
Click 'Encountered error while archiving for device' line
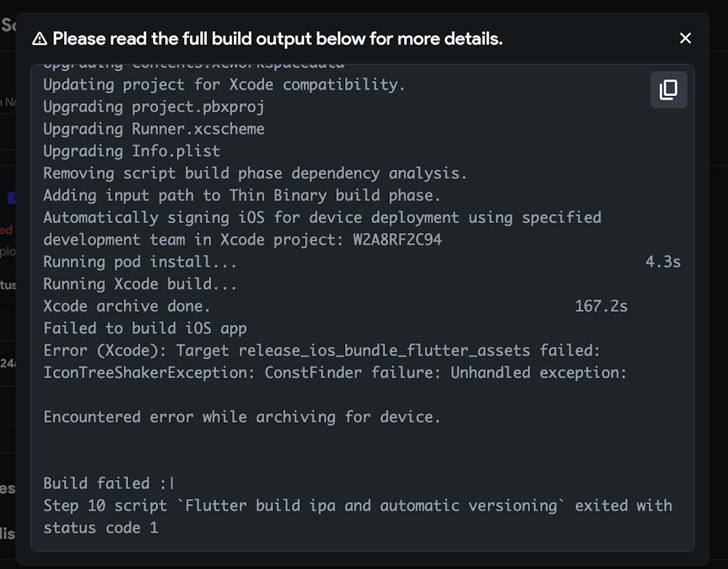pyautogui.click(x=242, y=417)
